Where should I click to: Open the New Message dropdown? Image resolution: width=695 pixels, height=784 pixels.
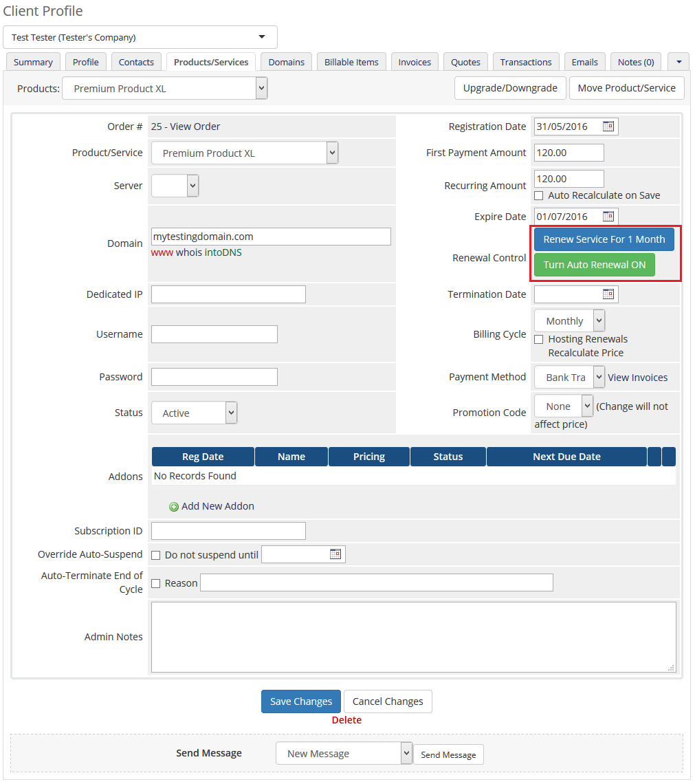pos(344,753)
